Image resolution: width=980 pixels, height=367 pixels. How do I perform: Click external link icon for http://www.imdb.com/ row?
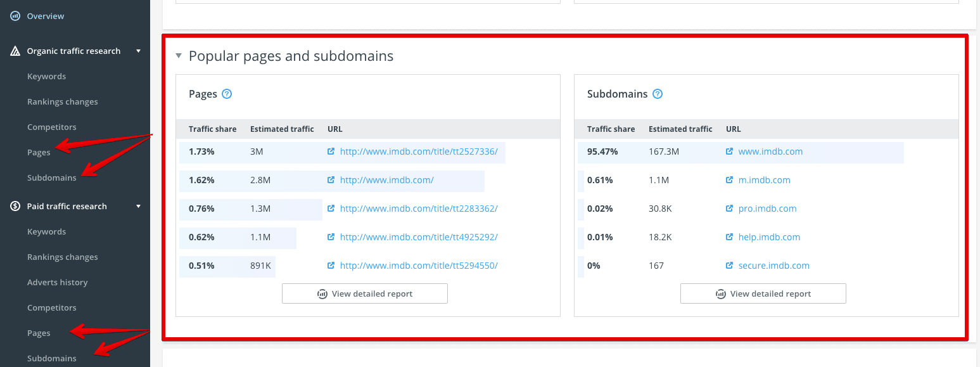click(x=331, y=180)
